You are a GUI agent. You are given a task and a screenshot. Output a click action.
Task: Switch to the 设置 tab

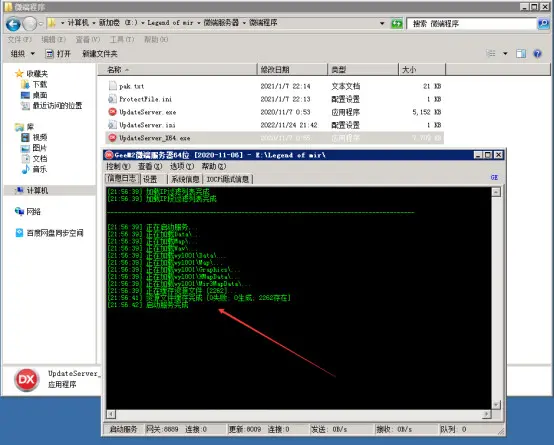click(x=150, y=179)
